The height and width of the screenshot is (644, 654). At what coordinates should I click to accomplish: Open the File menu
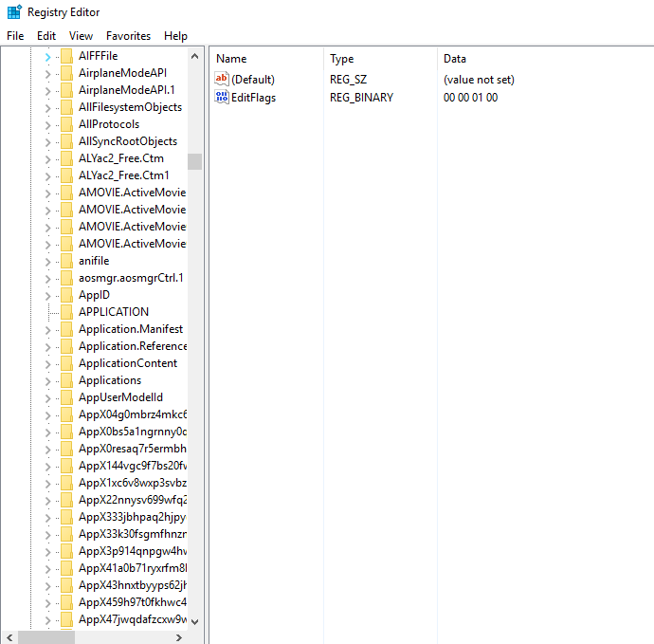coord(15,36)
